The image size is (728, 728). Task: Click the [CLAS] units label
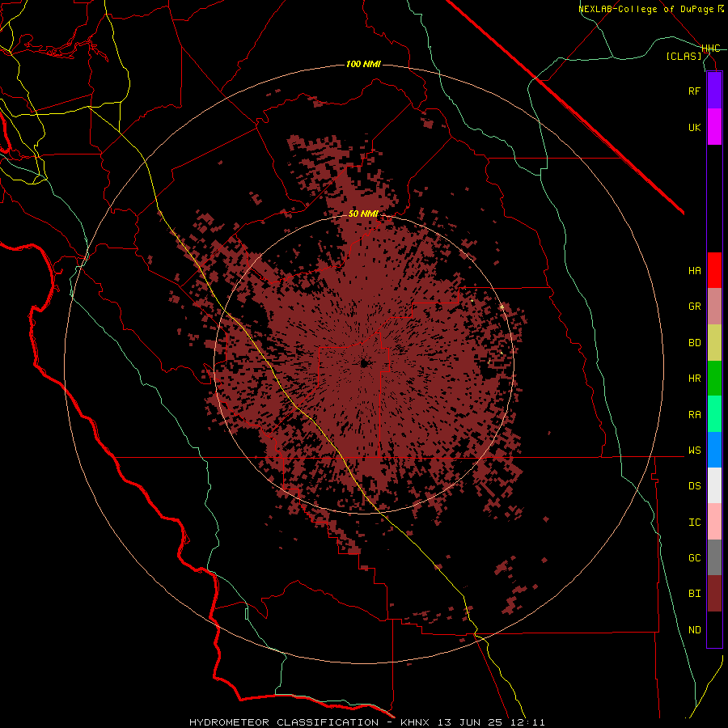pos(684,56)
